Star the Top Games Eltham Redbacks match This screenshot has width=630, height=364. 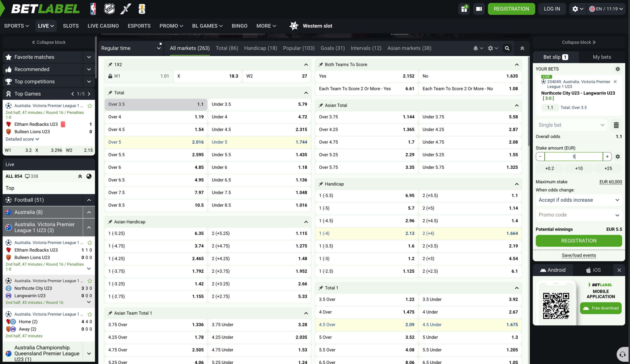point(90,106)
